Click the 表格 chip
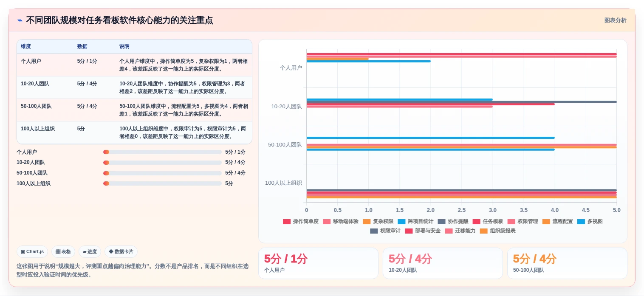The width and height of the screenshot is (644, 296). 63,251
